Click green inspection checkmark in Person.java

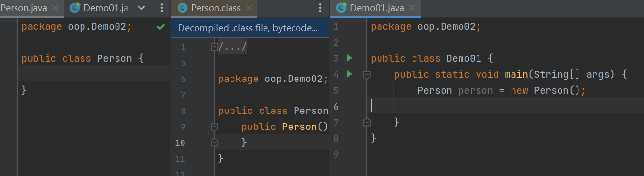click(x=161, y=27)
